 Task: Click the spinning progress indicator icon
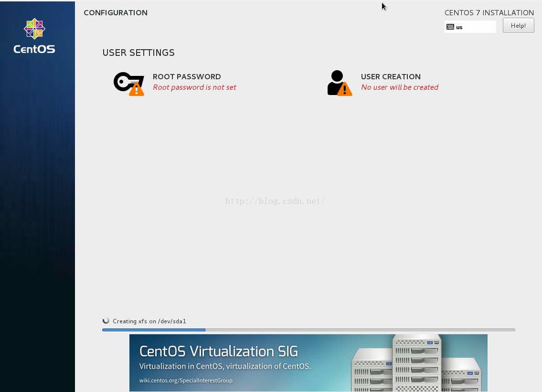106,321
